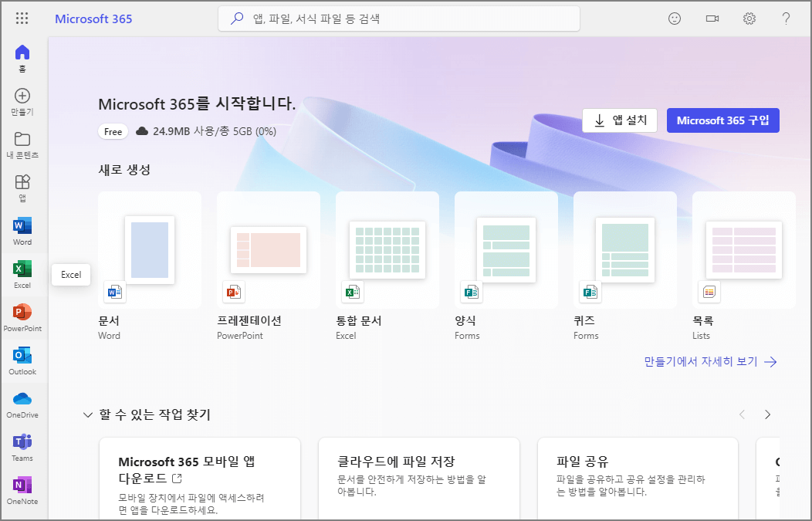This screenshot has height=521, width=812.
Task: Click the Excel tooltip label
Action: tap(71, 275)
